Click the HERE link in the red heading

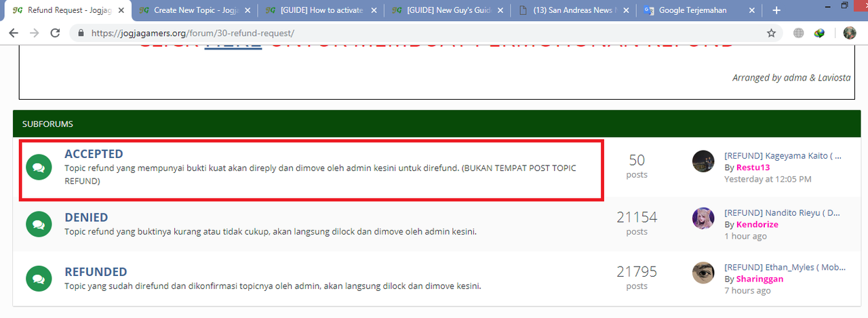(233, 43)
